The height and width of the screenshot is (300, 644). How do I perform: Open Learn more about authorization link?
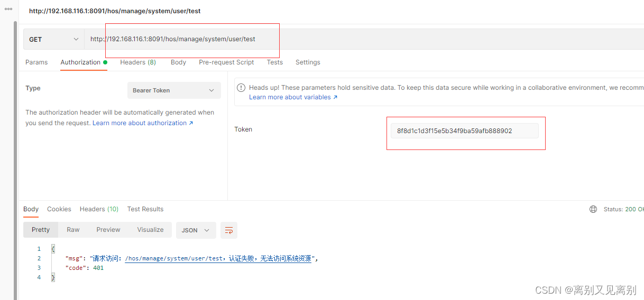point(143,123)
